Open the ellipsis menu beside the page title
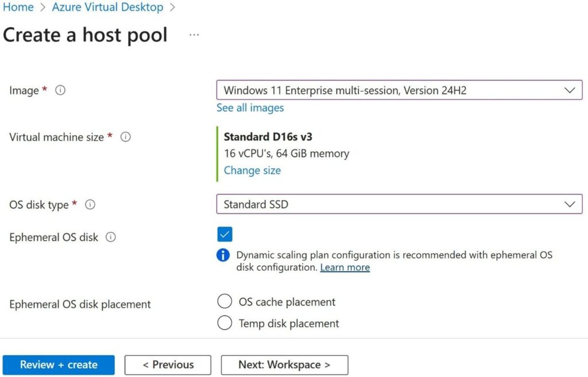The image size is (588, 377). point(194,34)
